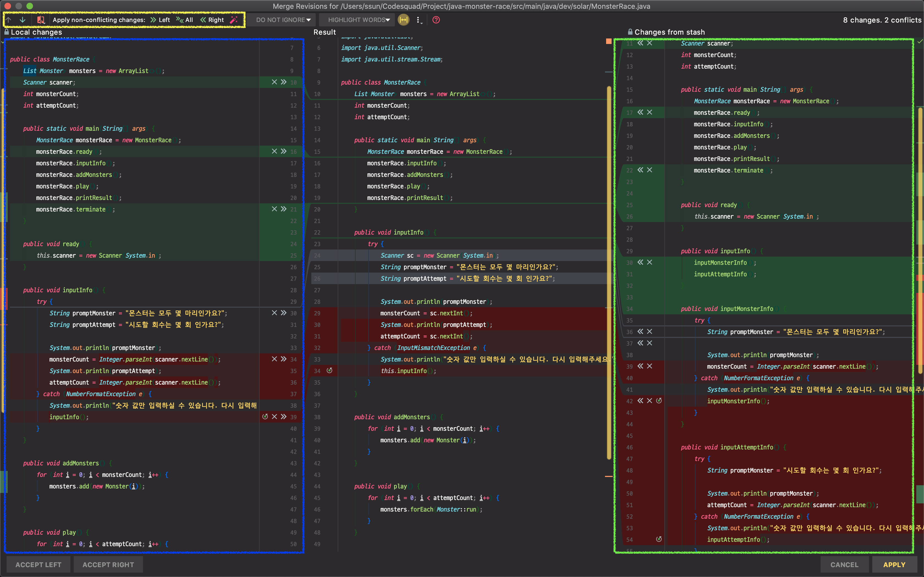This screenshot has height=577, width=924.
Task: Expand the vertical ellipsis settings menu
Action: point(419,20)
